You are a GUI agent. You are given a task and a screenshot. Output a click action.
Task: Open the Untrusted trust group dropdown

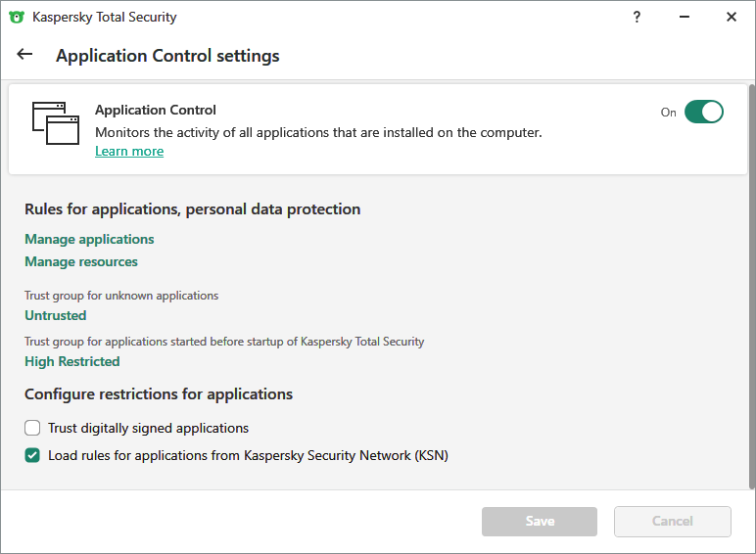[x=56, y=315]
